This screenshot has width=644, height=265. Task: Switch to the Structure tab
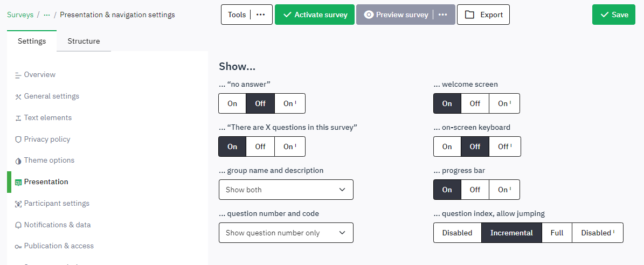[x=84, y=41]
